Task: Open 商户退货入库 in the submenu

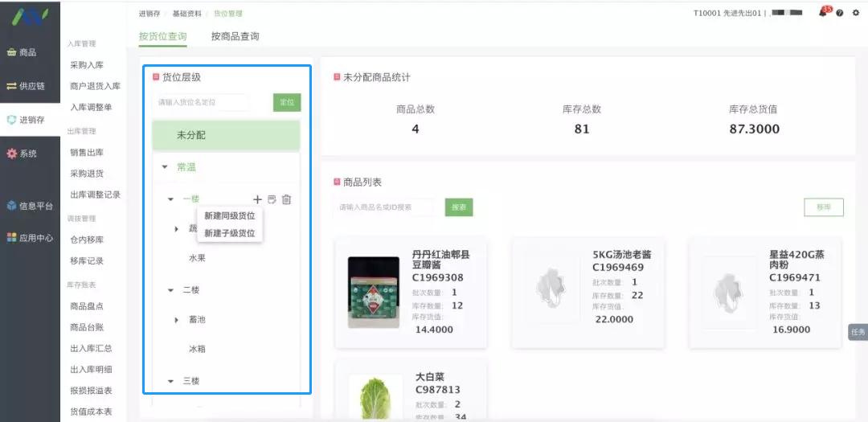Action: [95, 86]
